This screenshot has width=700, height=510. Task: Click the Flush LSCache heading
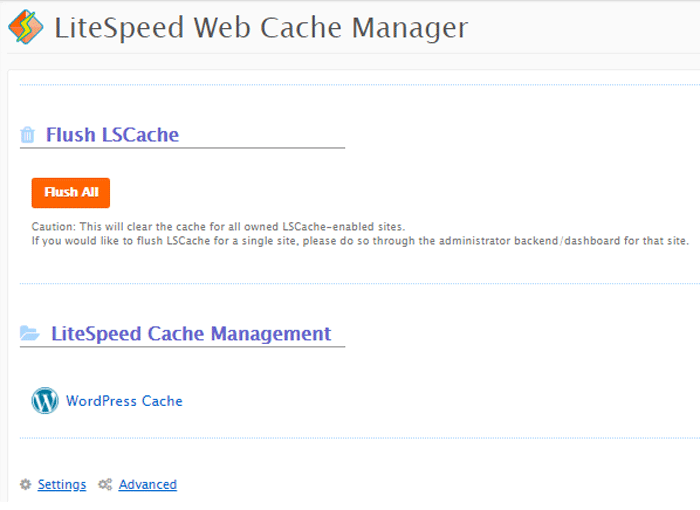point(112,134)
